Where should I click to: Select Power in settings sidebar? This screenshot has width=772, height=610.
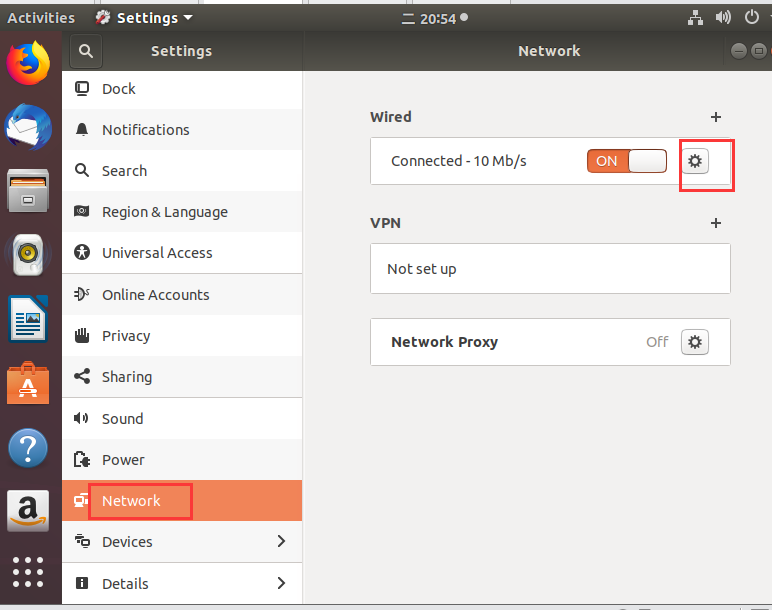coord(182,460)
